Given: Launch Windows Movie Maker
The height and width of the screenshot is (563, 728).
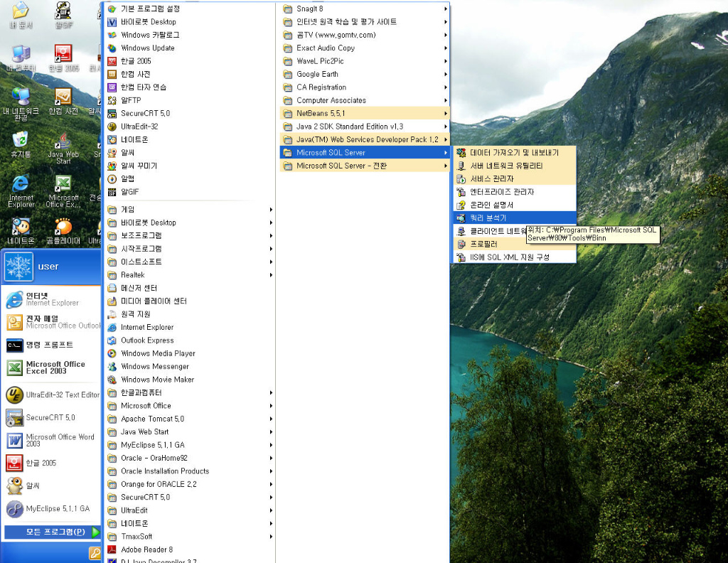Looking at the screenshot, I should [189, 379].
